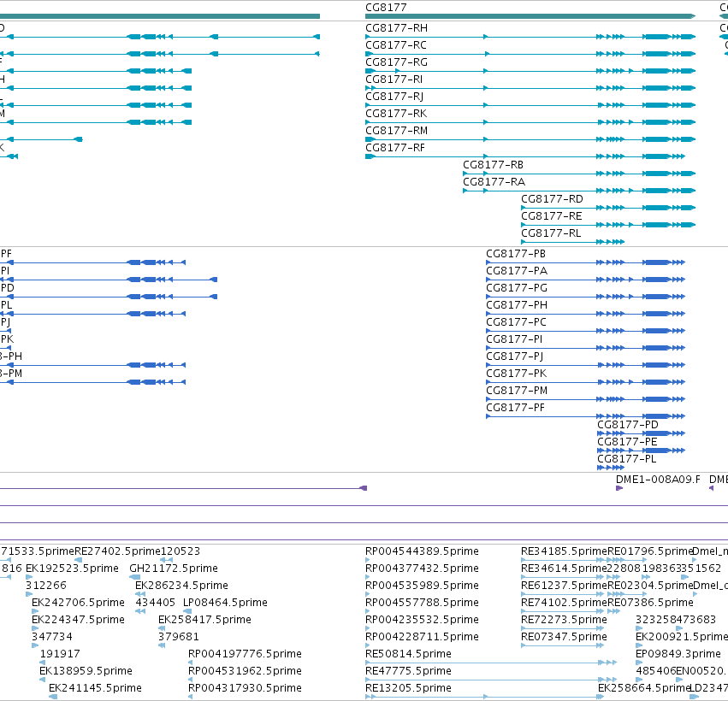Select CG8177-PH protein label

tap(517, 306)
